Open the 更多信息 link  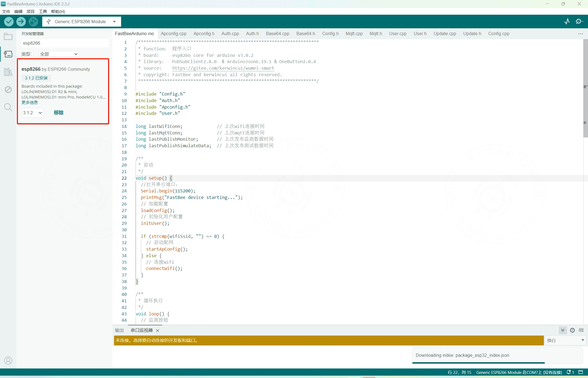point(30,102)
